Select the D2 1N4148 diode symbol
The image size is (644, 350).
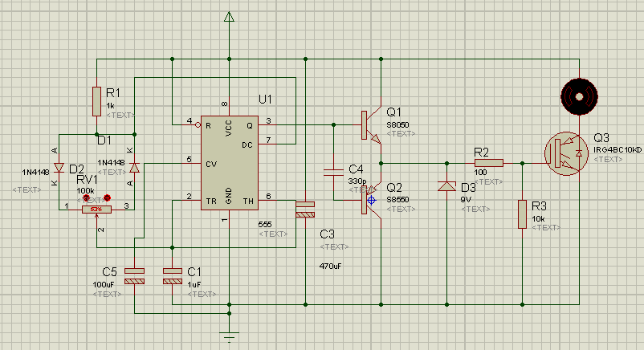(59, 168)
